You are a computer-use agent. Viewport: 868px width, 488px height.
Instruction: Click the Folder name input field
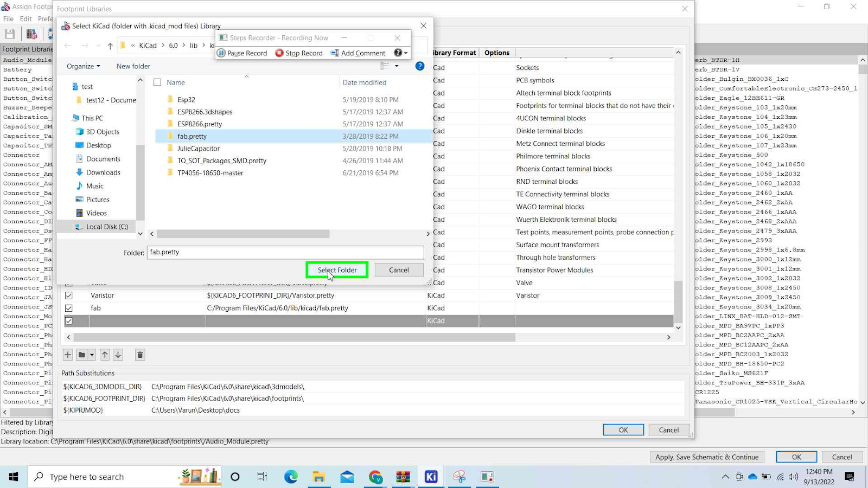coord(285,252)
